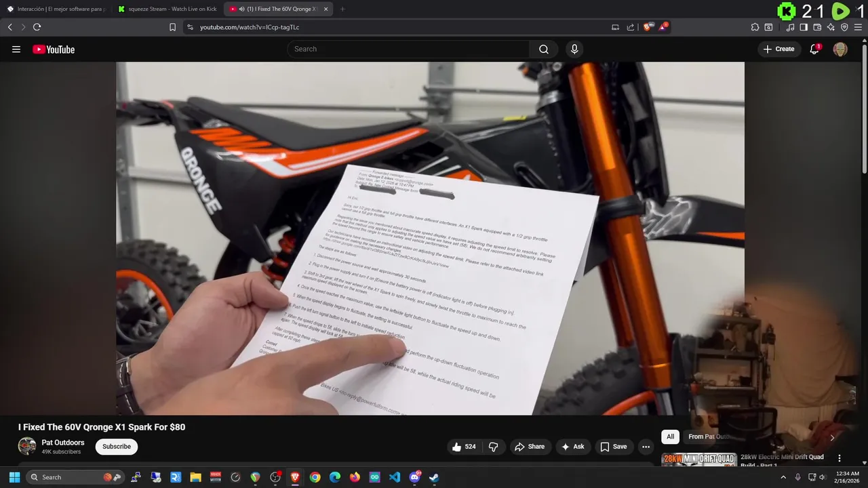Image resolution: width=868 pixels, height=488 pixels.
Task: Click the YouTube search magnifier button
Action: point(544,49)
